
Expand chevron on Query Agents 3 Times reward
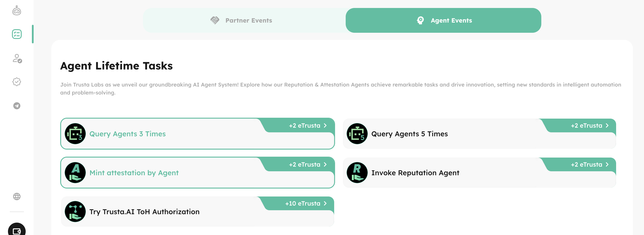[325, 125]
